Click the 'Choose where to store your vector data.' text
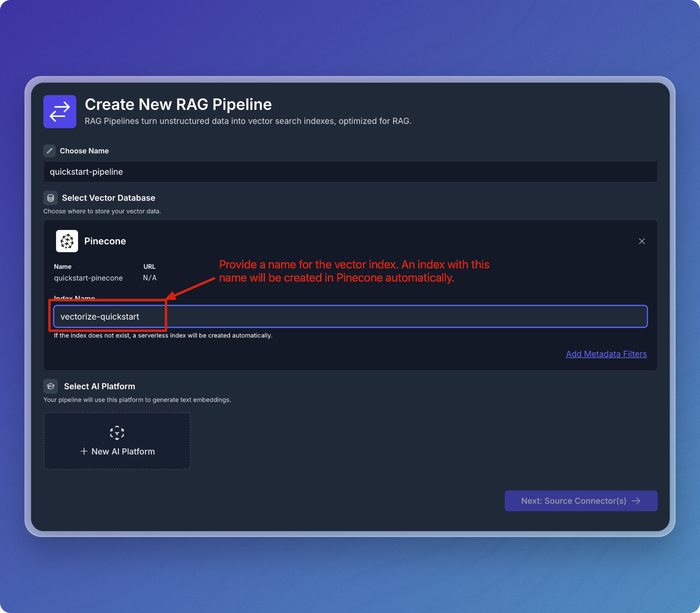700x613 pixels. point(102,211)
